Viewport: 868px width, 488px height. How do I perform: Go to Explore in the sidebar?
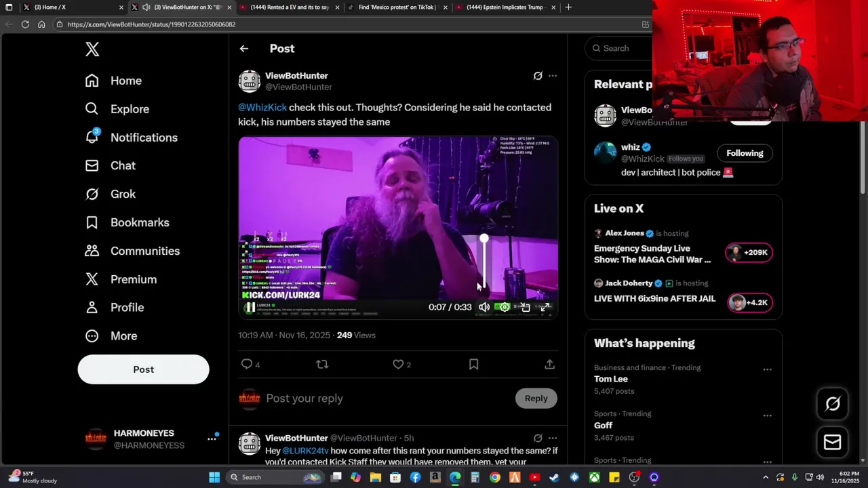117,109
